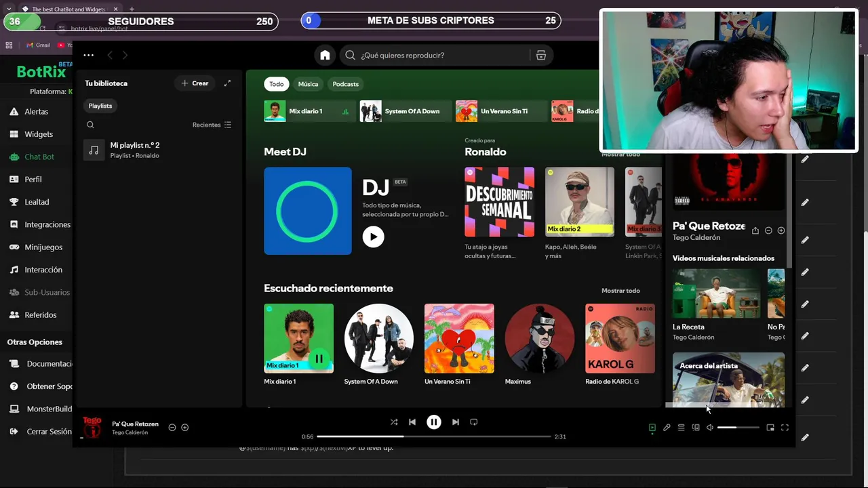Focus the '¿Qué quieres reproducir?' search field
Image resolution: width=868 pixels, height=488 pixels.
click(x=436, y=55)
